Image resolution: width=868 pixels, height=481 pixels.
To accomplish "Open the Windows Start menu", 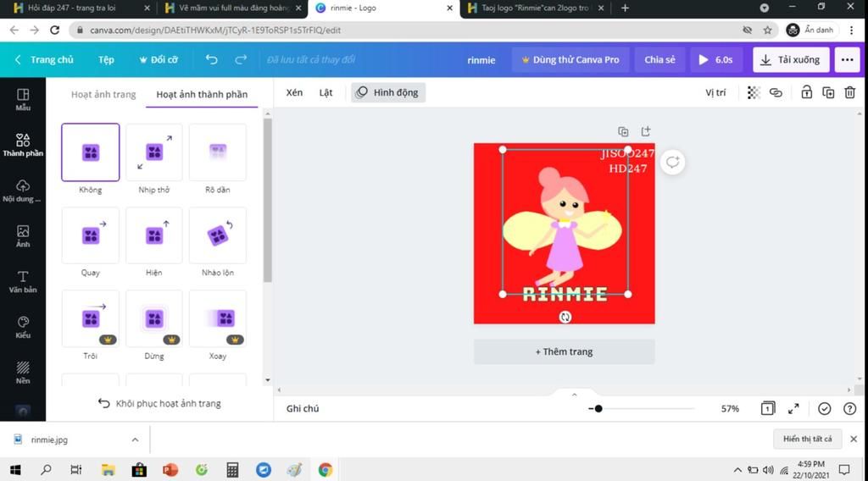I will pyautogui.click(x=15, y=470).
